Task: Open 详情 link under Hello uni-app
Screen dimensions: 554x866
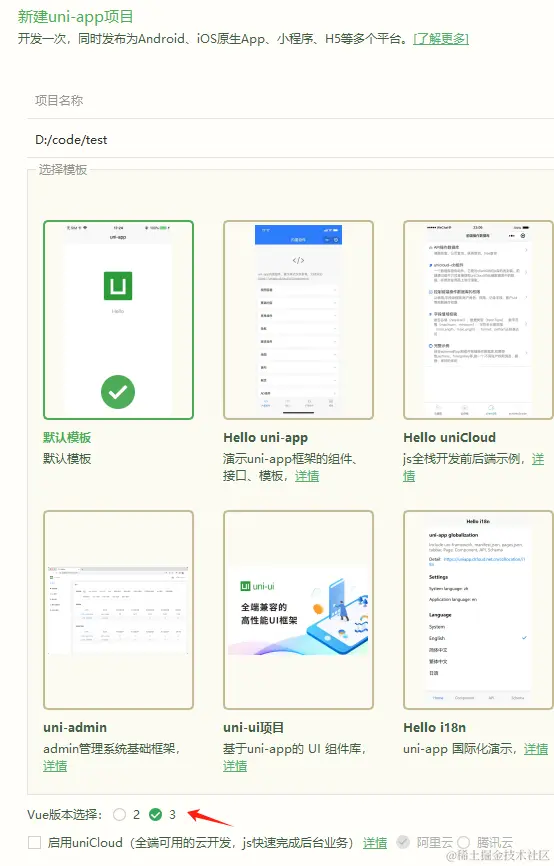Action: point(307,476)
